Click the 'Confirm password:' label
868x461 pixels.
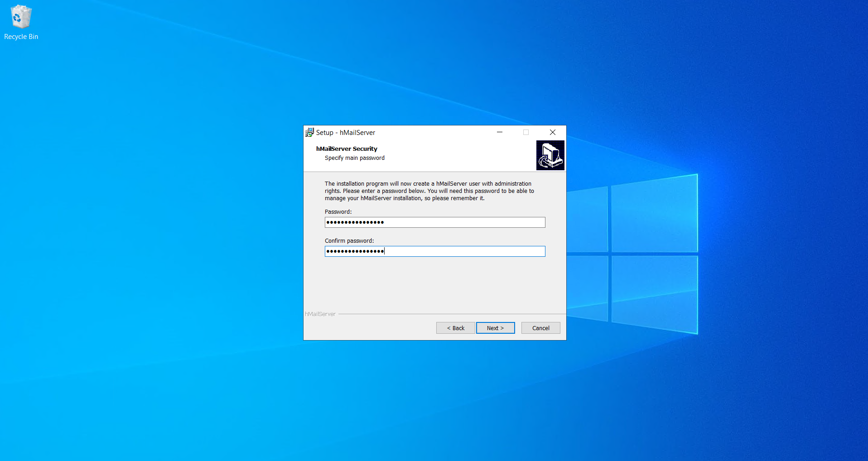[x=349, y=241]
